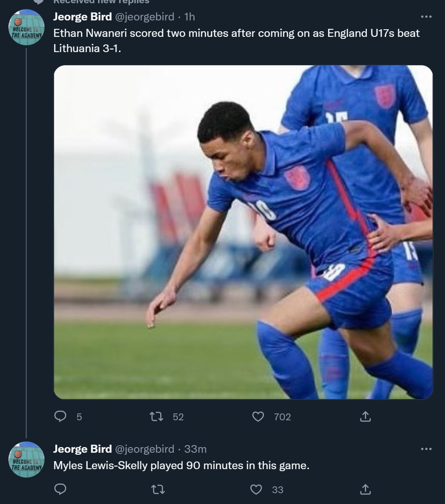The width and height of the screenshot is (445, 504).
Task: Open Jeorge Bird's name on the second tweet
Action: click(83, 449)
